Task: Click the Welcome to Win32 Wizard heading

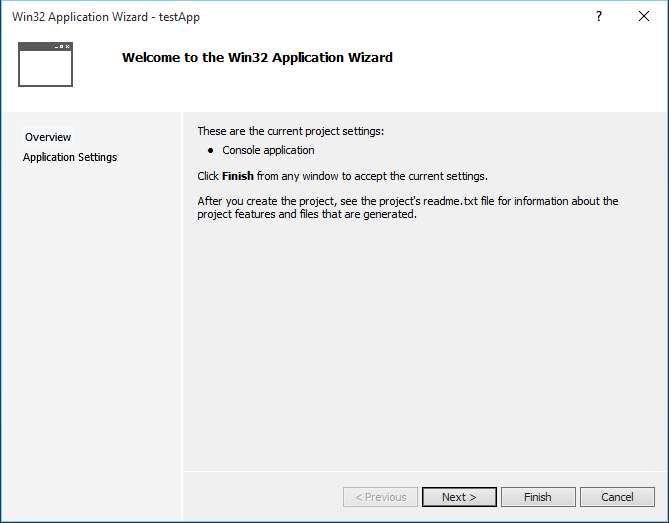Action: click(x=257, y=57)
